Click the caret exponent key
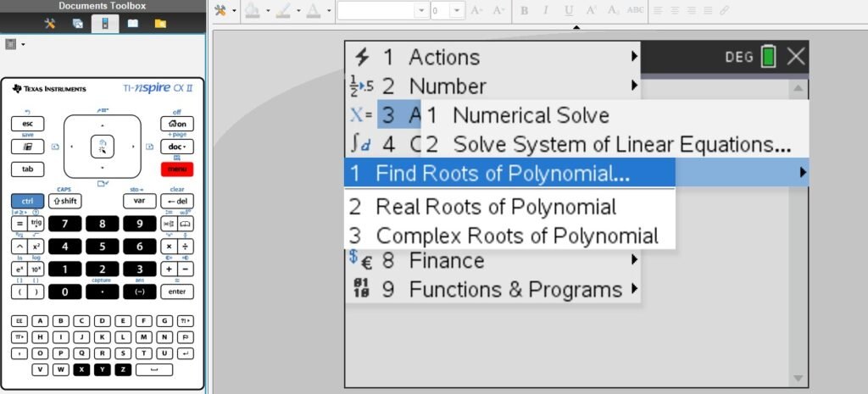 (x=19, y=247)
